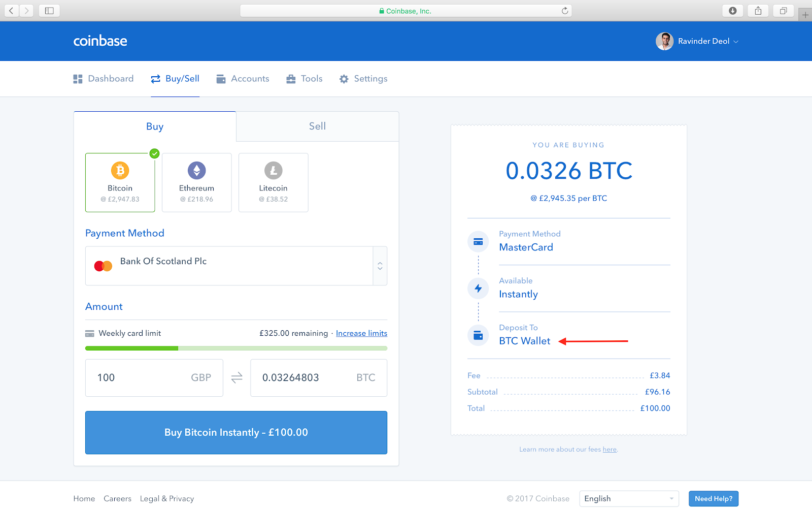The height and width of the screenshot is (508, 812).
Task: Click the fees 'here' link
Action: 610,450
